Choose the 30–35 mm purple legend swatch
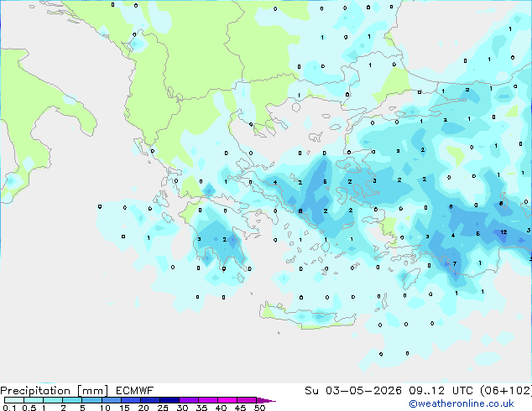The height and width of the screenshot is (411, 532). click(188, 400)
